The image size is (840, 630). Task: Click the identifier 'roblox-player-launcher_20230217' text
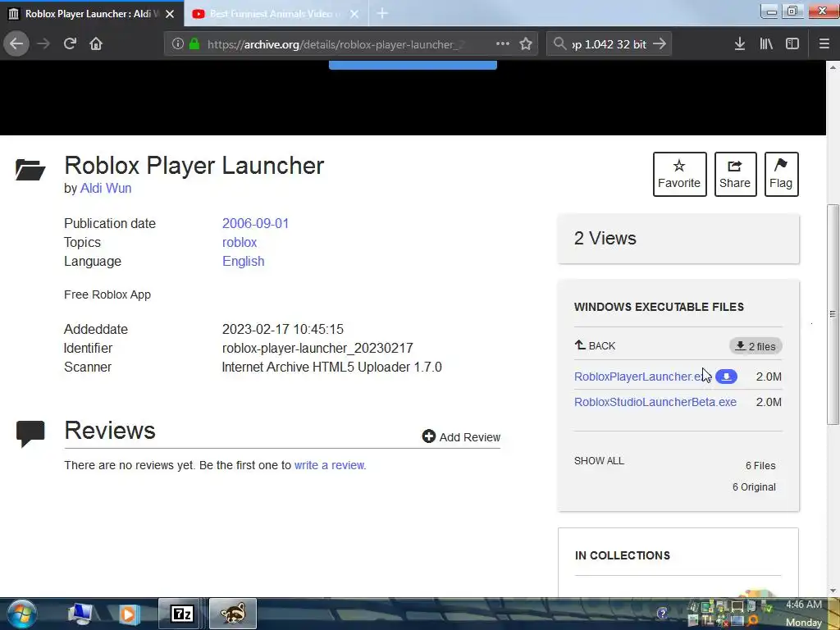click(317, 348)
